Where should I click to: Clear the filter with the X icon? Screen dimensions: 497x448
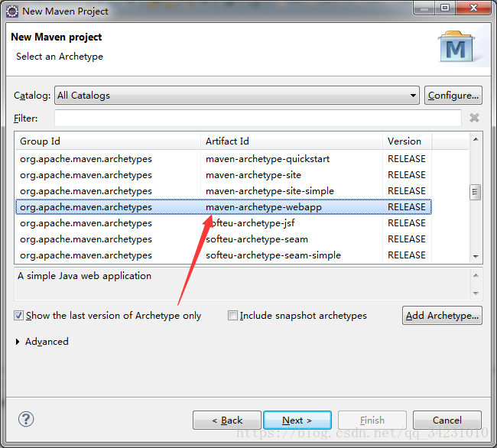[474, 118]
